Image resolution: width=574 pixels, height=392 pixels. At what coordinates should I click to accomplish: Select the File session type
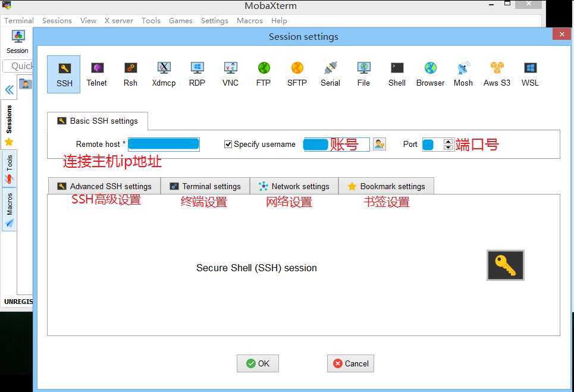coord(363,74)
